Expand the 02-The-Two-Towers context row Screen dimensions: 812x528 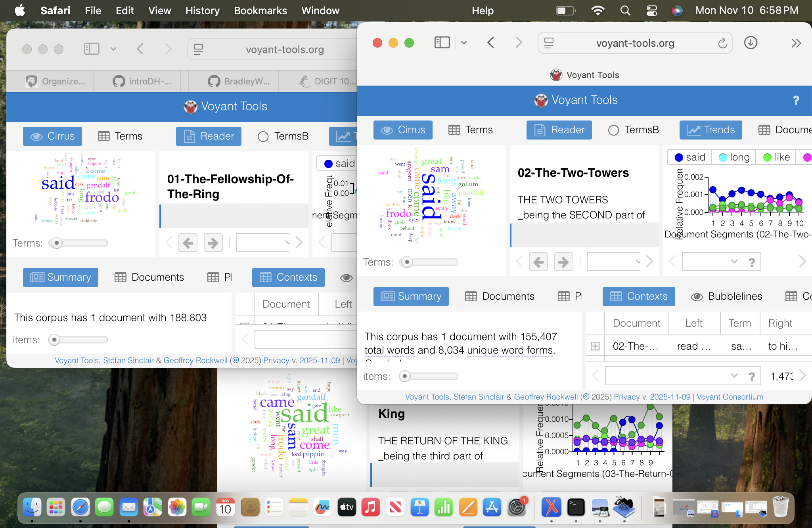tap(595, 346)
